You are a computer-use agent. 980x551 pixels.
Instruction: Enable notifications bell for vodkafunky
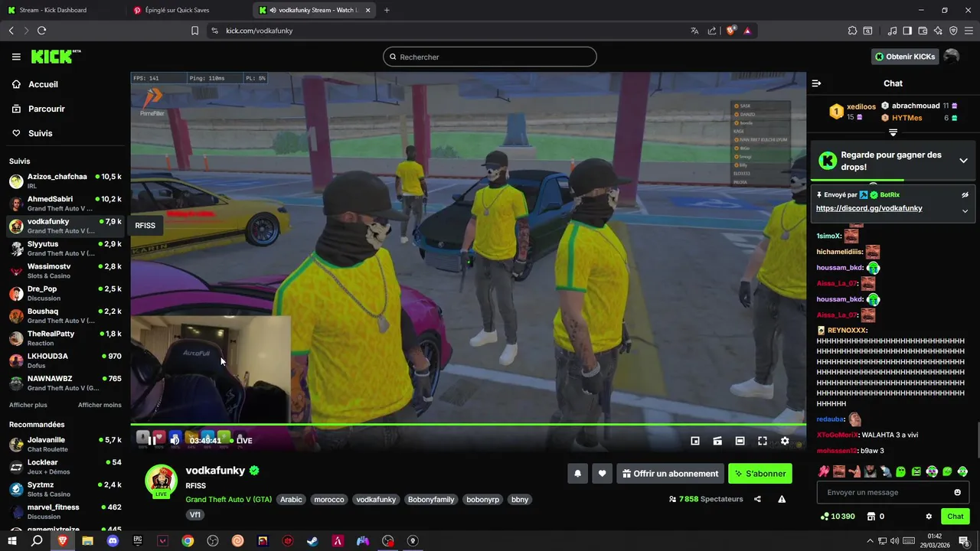(578, 474)
